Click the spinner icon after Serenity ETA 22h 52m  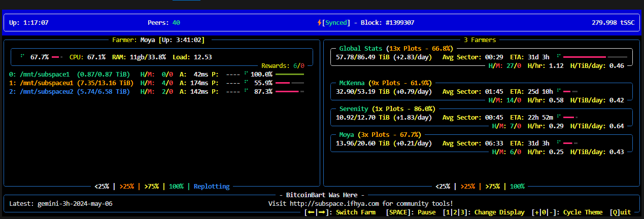558,117
